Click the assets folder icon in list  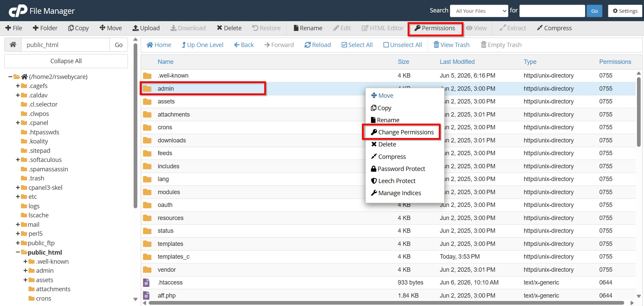(x=147, y=101)
